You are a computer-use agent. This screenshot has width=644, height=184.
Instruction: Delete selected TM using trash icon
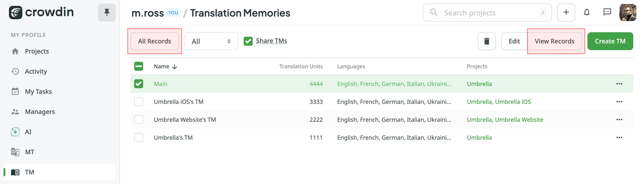pyautogui.click(x=487, y=41)
